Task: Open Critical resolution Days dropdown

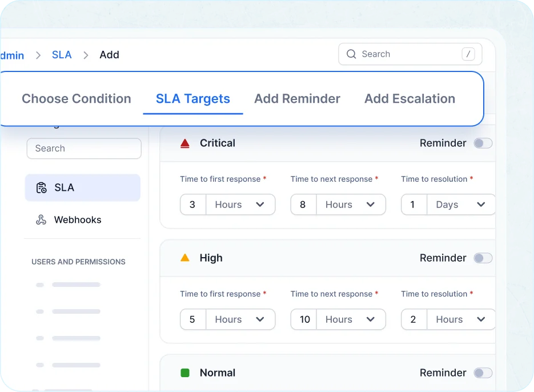Action: tap(461, 205)
